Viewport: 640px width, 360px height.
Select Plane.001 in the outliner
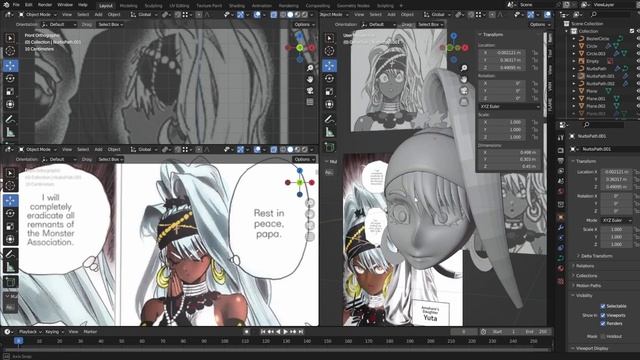tap(596, 99)
